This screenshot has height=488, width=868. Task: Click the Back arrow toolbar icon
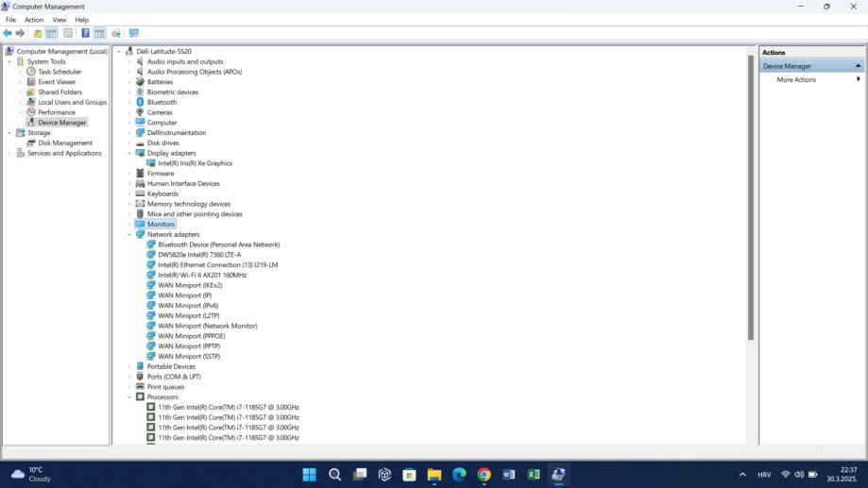pyautogui.click(x=8, y=33)
